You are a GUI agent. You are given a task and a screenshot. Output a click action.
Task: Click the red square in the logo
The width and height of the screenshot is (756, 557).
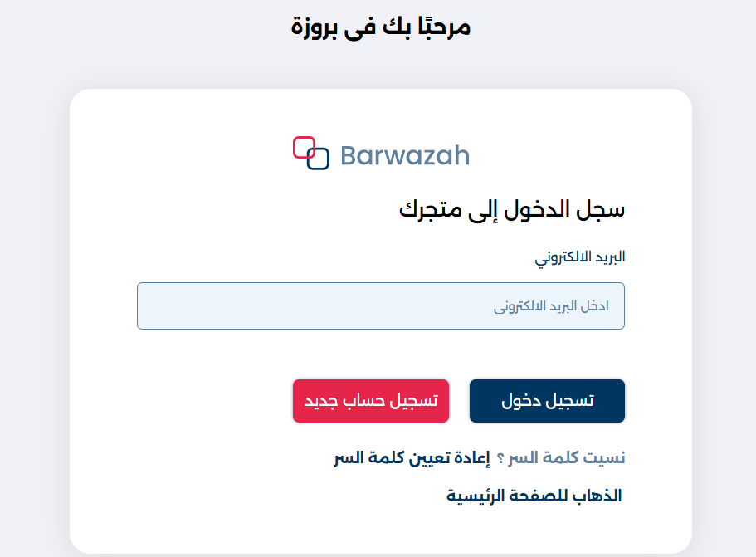tap(305, 148)
